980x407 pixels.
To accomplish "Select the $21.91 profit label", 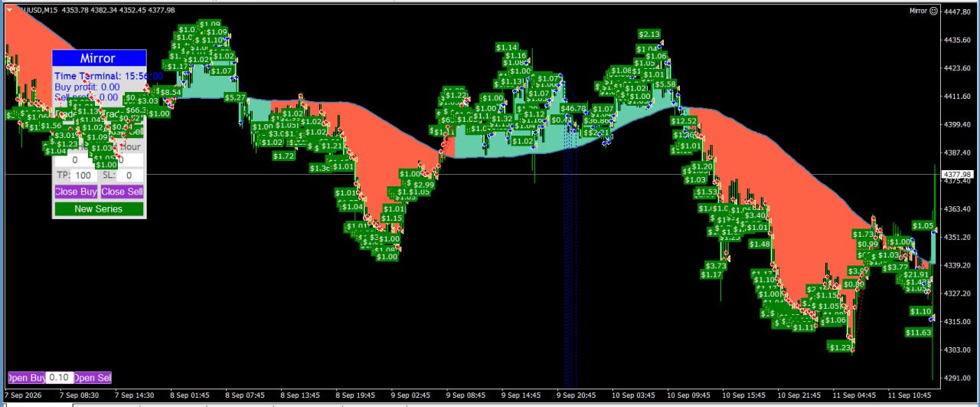I will [916, 274].
